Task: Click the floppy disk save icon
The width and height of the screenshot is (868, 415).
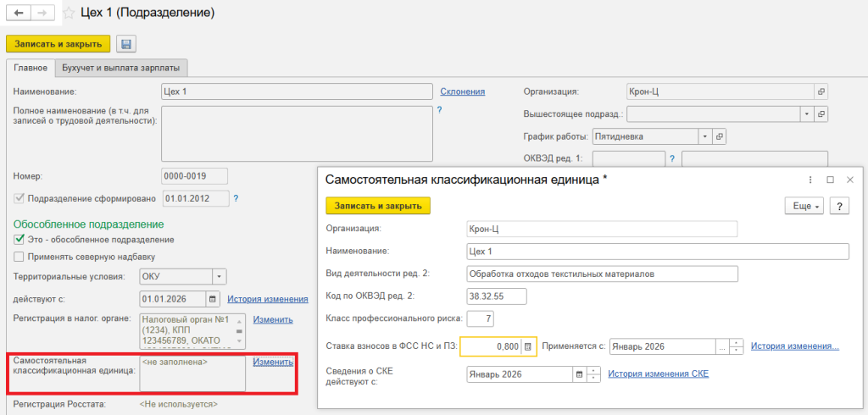Action: point(126,44)
